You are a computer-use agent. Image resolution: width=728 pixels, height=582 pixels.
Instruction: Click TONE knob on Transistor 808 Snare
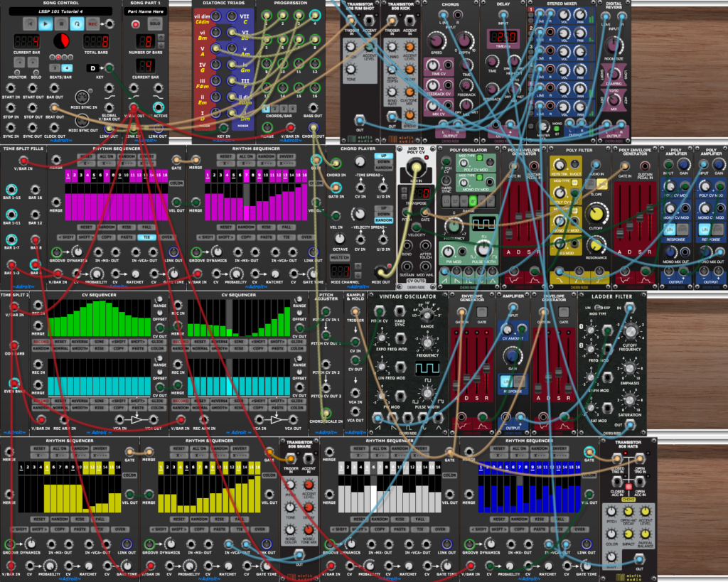point(290,507)
